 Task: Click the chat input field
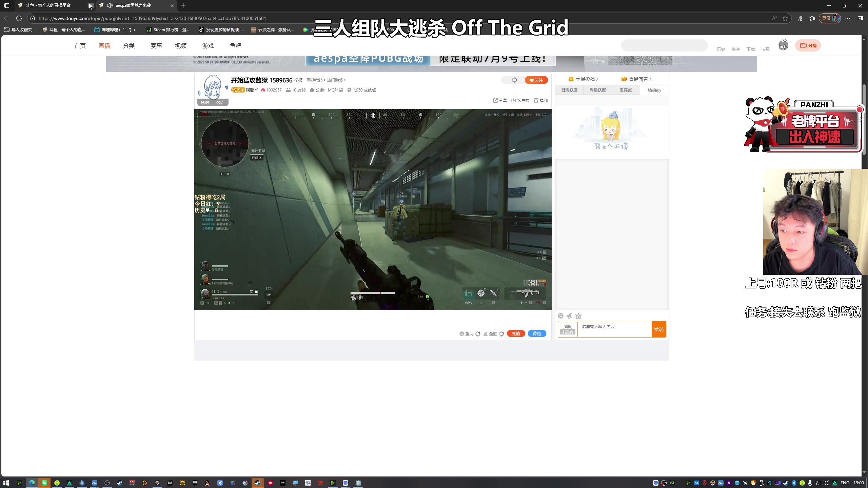point(614,329)
